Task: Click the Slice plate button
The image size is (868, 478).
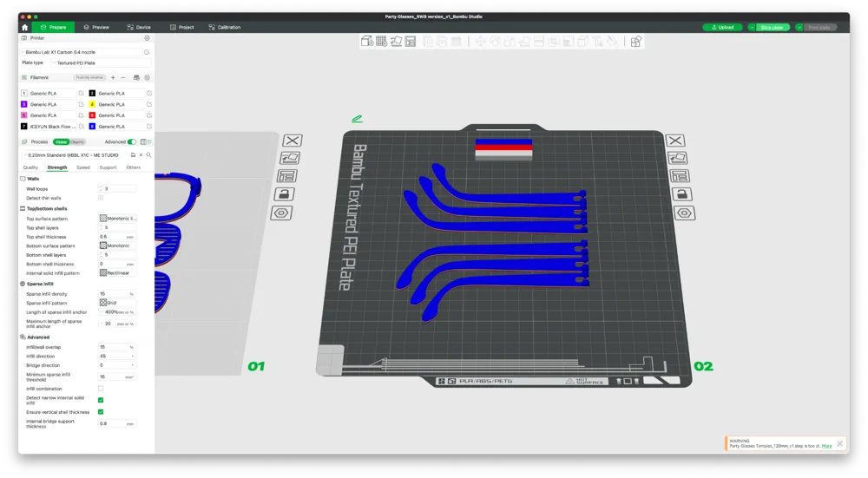Action: pos(773,27)
